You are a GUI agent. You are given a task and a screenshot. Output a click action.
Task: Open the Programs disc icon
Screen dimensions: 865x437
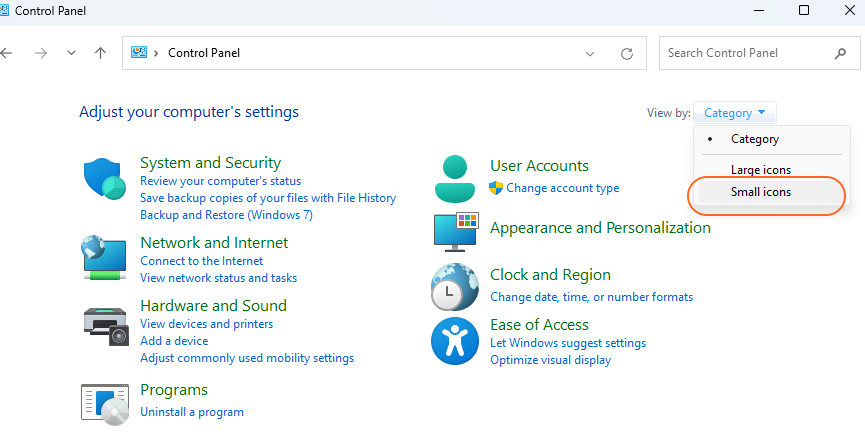(105, 405)
